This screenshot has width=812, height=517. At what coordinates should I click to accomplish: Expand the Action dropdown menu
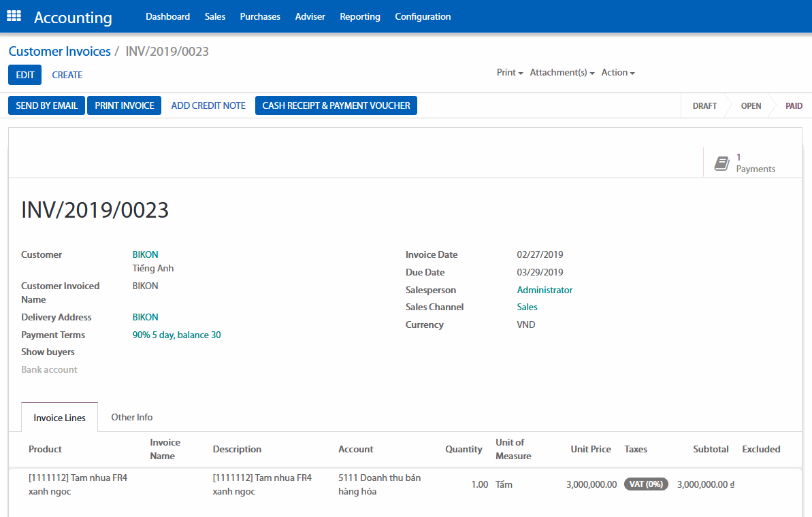pyautogui.click(x=617, y=73)
